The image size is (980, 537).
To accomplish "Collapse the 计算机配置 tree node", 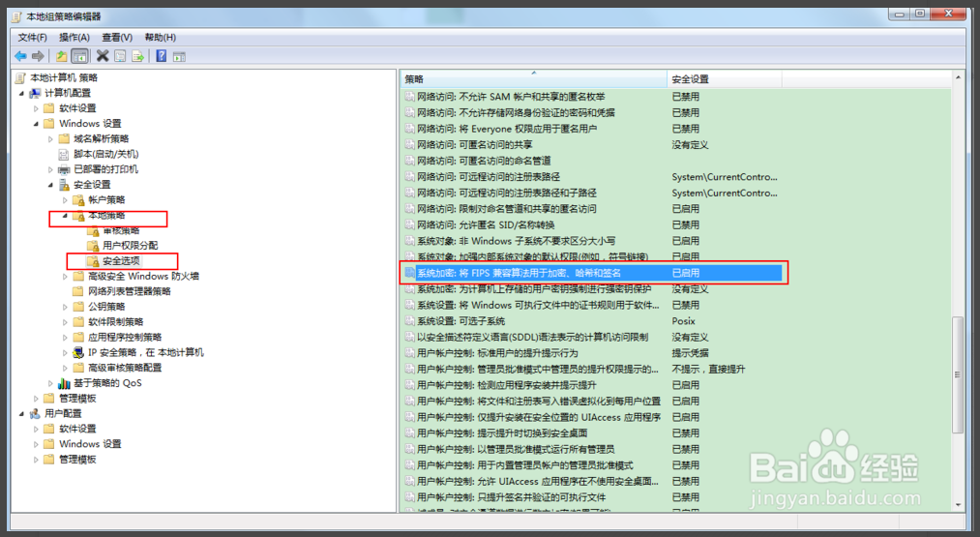I will pos(22,93).
